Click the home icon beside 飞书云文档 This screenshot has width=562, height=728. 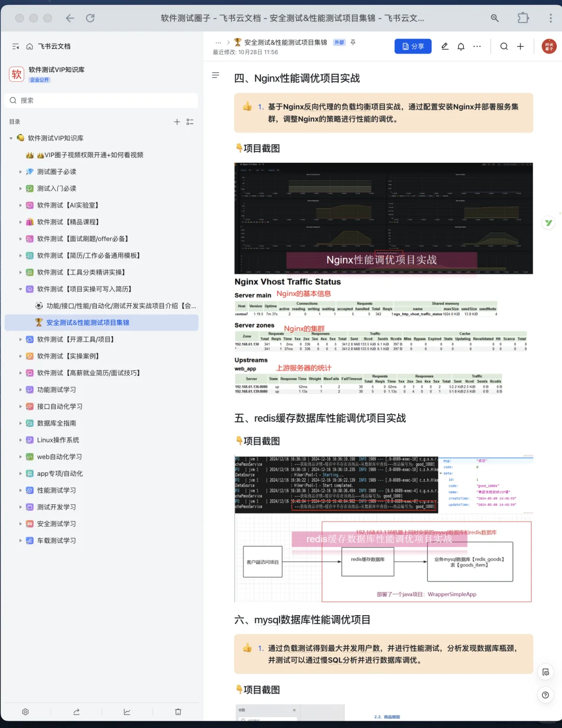[29, 46]
